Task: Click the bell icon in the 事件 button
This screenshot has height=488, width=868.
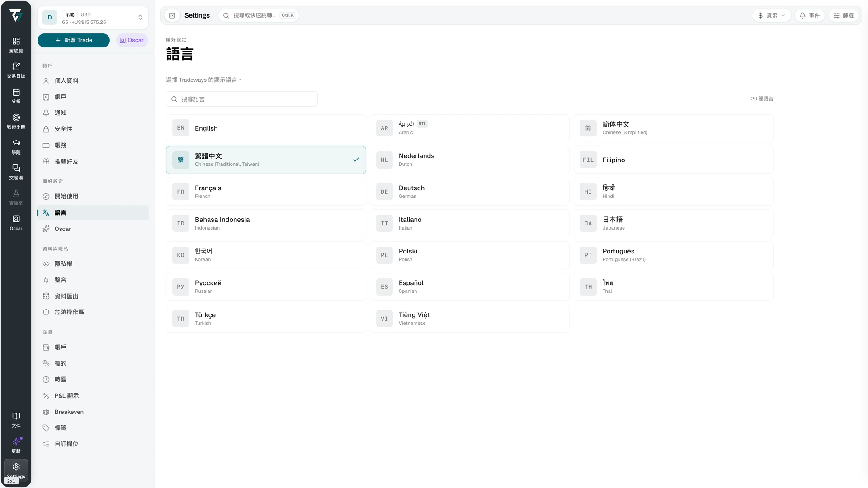Action: 802,15
